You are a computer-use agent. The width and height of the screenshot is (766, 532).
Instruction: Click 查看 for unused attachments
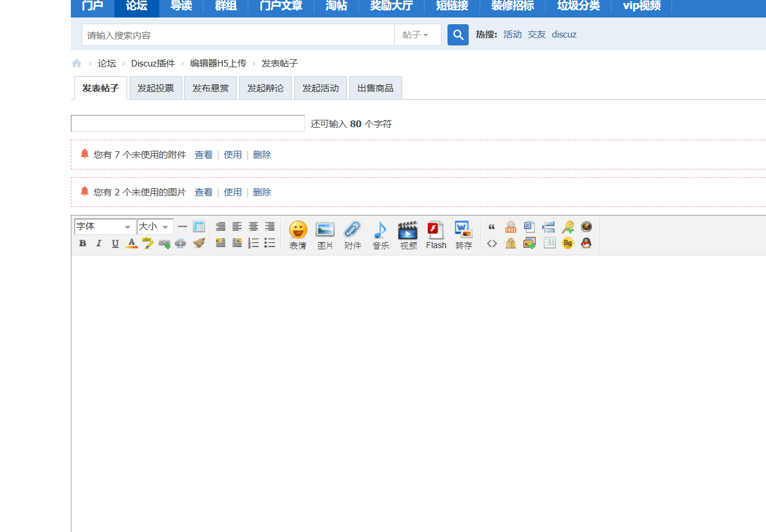pos(203,155)
